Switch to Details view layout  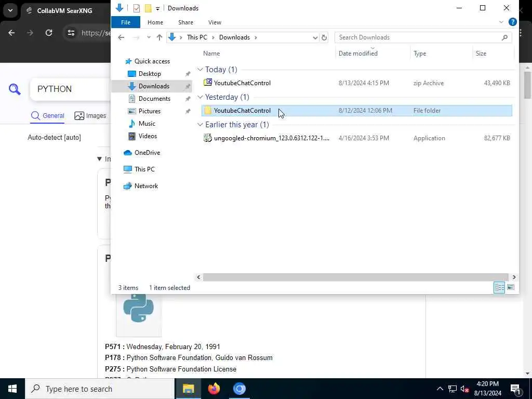click(499, 288)
